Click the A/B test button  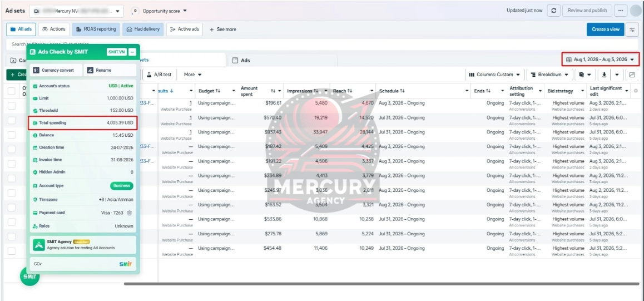(160, 75)
